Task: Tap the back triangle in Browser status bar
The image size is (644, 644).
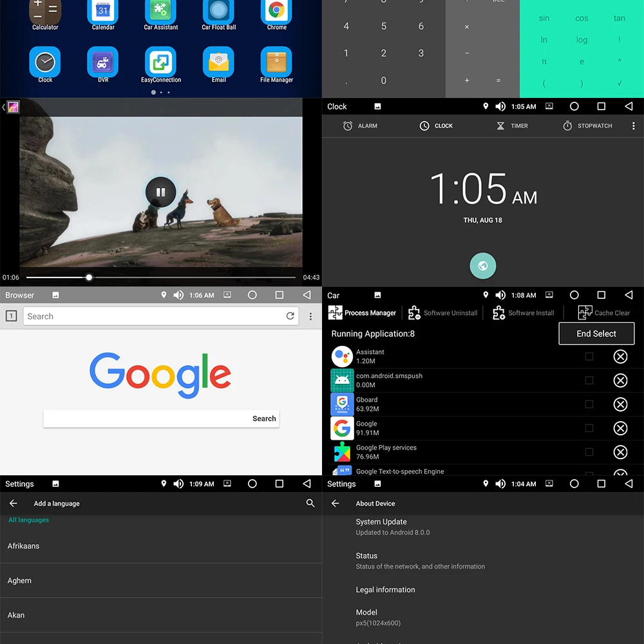Action: tap(307, 295)
